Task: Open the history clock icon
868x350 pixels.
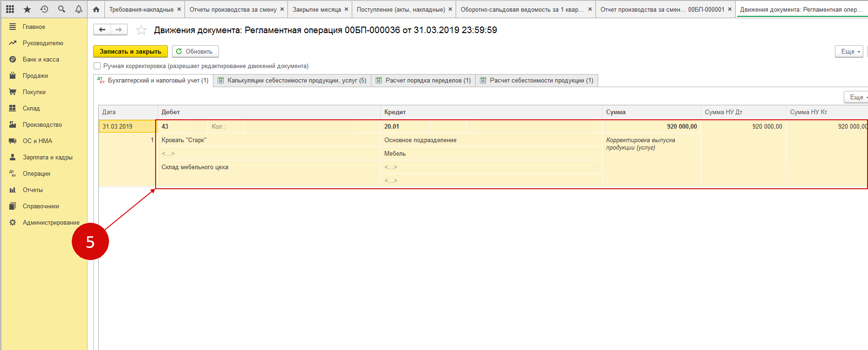Action: pyautogui.click(x=44, y=9)
